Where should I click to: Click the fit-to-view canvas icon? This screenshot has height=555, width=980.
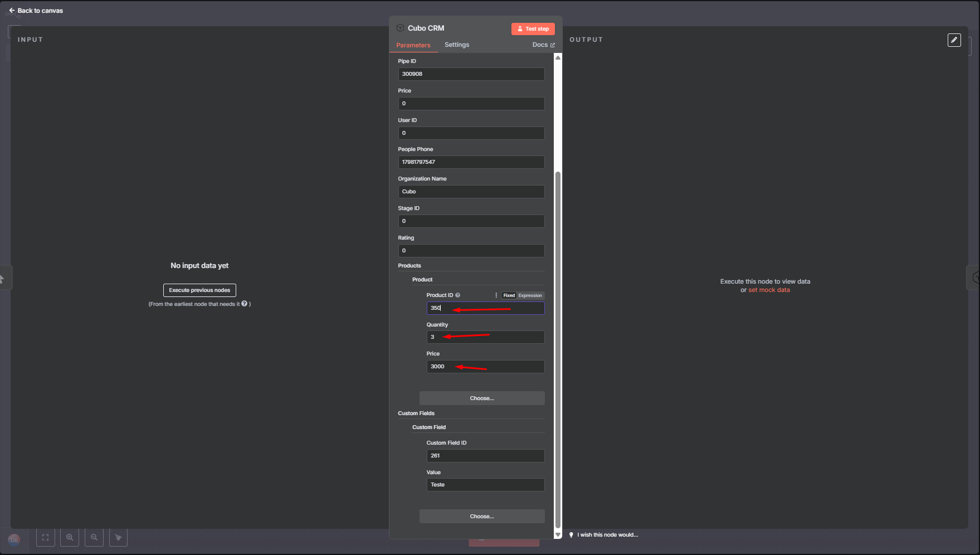coord(46,538)
